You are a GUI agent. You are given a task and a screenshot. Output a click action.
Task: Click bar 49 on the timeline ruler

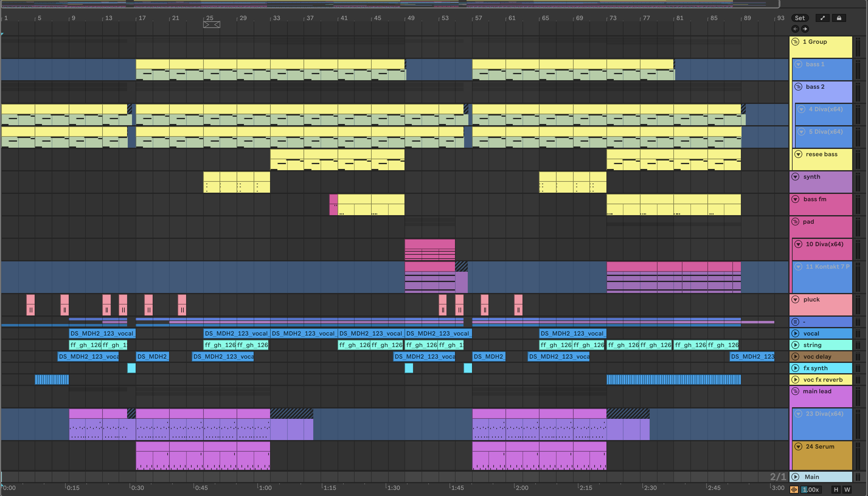(x=411, y=18)
